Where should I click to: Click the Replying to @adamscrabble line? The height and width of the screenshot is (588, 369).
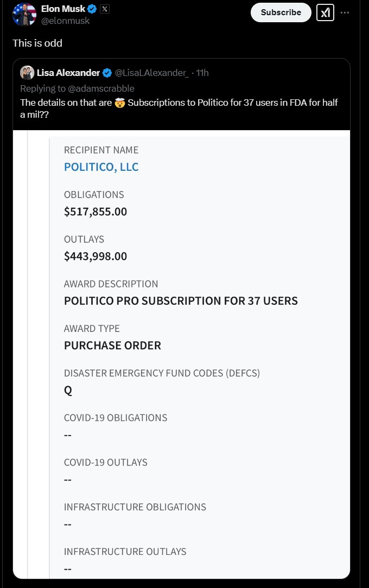click(x=77, y=88)
